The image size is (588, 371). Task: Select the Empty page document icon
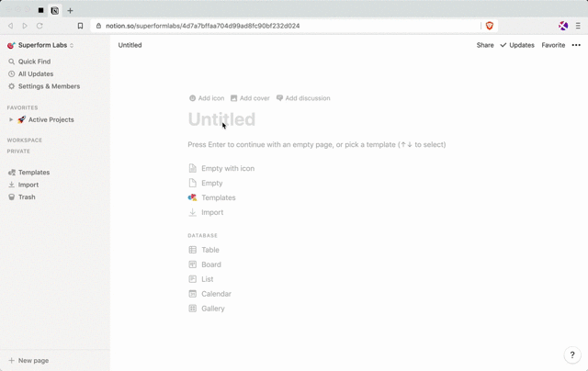click(x=192, y=183)
